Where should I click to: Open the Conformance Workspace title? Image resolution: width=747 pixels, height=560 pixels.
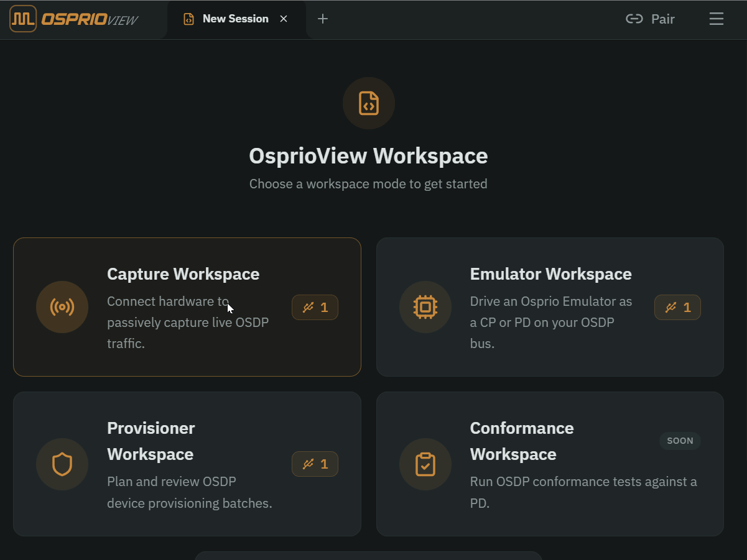tap(522, 441)
